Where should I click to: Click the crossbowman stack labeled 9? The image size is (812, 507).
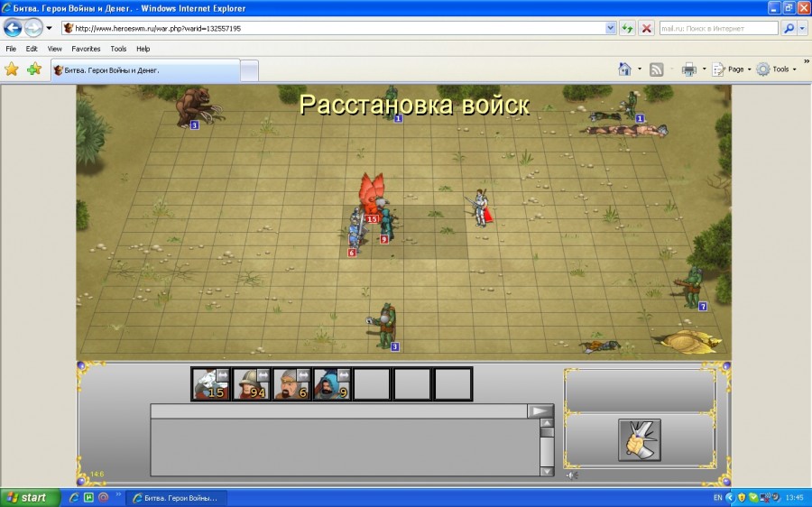coord(386,226)
